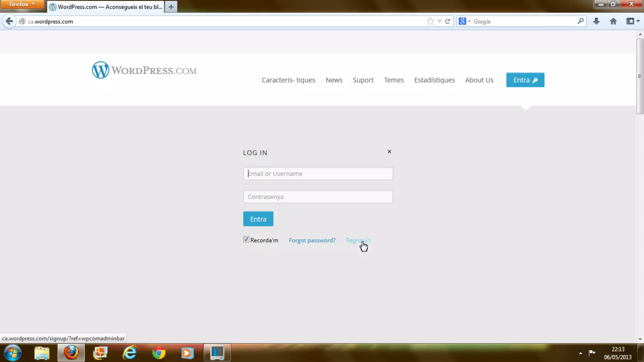
Task: Open the Windows Start orb
Action: [13, 353]
